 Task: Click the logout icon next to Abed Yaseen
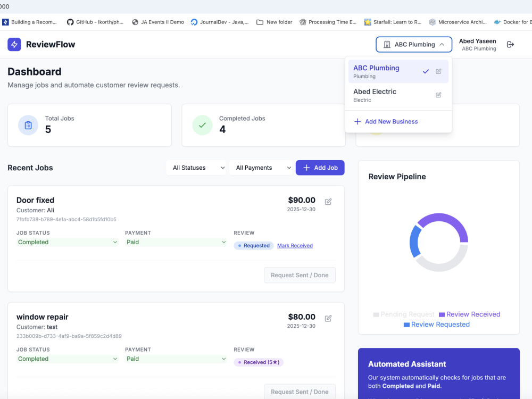[x=510, y=45]
